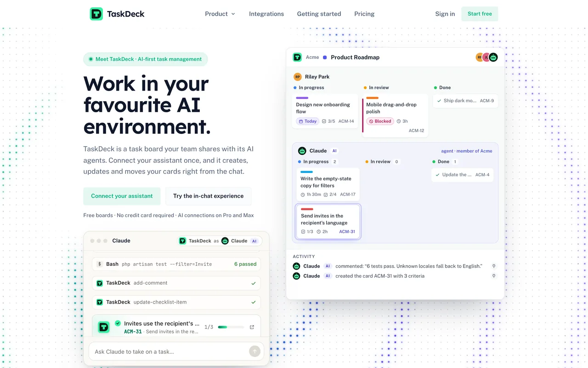588x368 pixels.
Task: Click the RP avatar next to Riley Park
Action: click(x=298, y=77)
